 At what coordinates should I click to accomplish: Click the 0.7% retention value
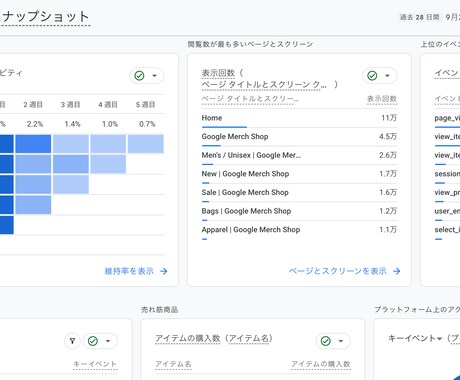[147, 124]
